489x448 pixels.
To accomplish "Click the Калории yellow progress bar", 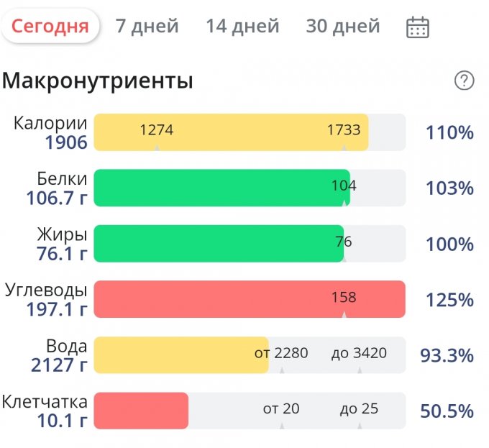I will [x=230, y=132].
